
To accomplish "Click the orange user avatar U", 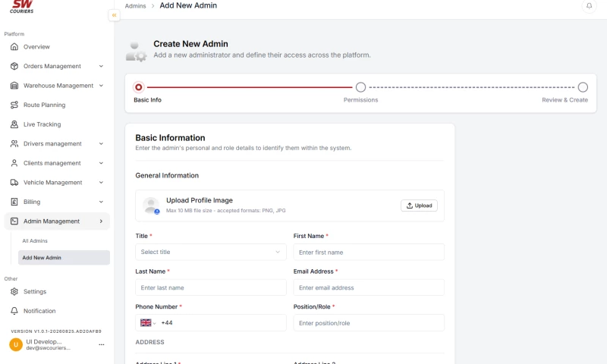I will pos(16,344).
